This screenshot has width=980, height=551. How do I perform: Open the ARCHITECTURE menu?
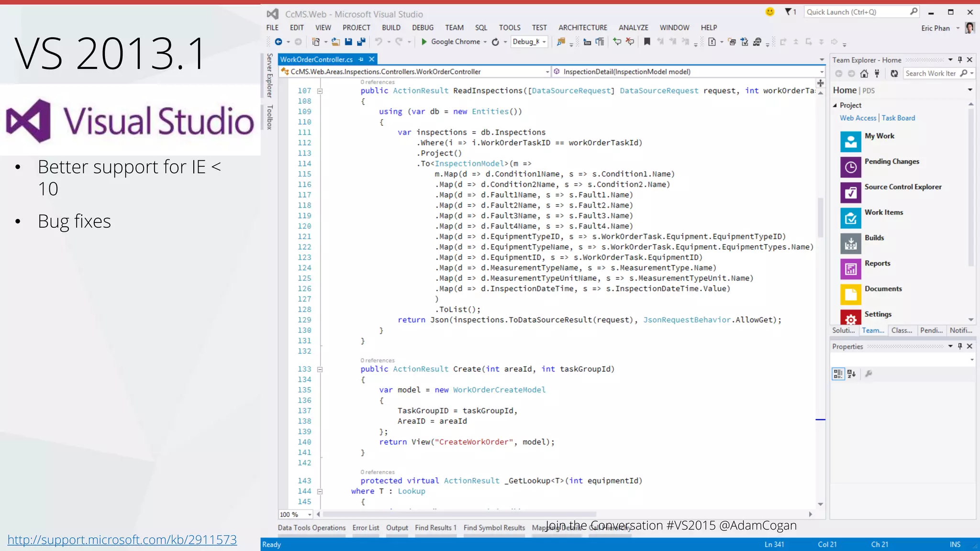[583, 28]
